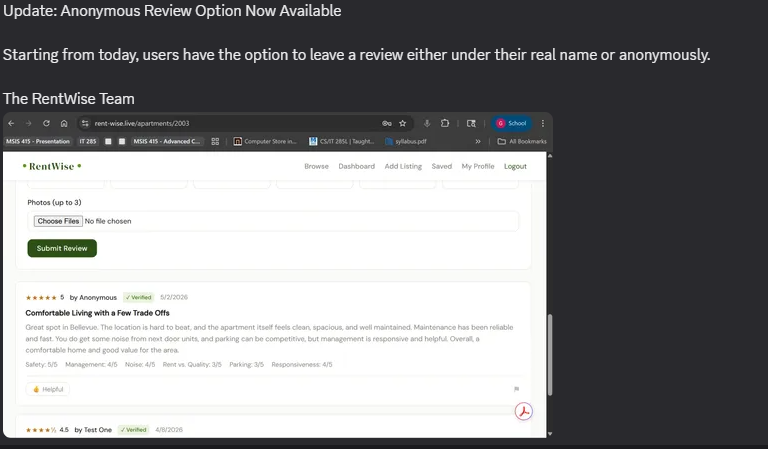Open Dashboard in RentWise nav
Viewport: 768px width, 449px height.
pos(357,166)
